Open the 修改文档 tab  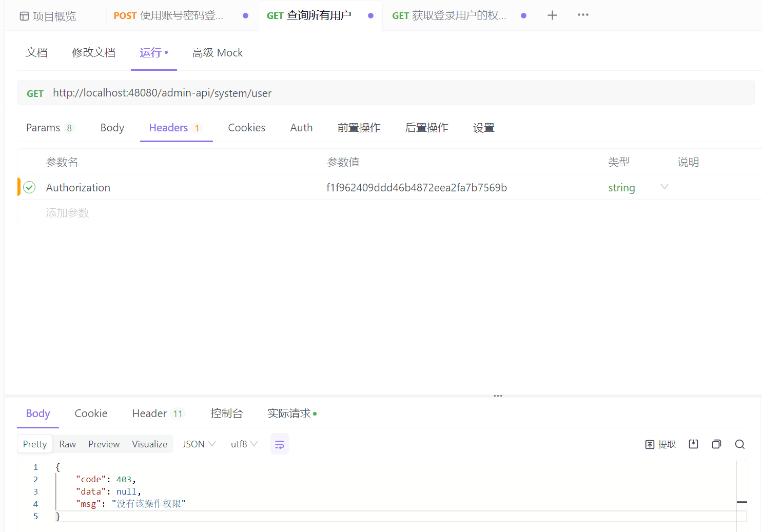click(x=93, y=52)
